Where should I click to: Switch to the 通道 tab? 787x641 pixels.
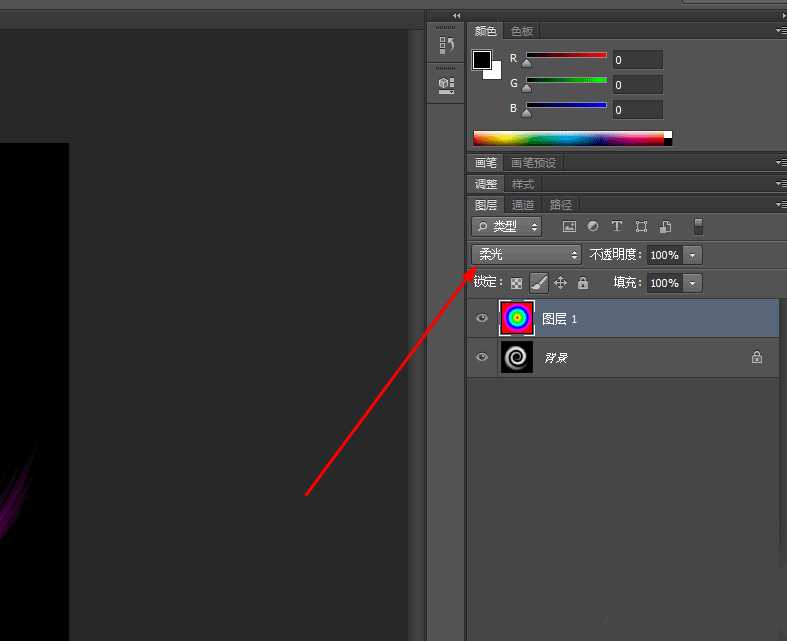(x=523, y=205)
